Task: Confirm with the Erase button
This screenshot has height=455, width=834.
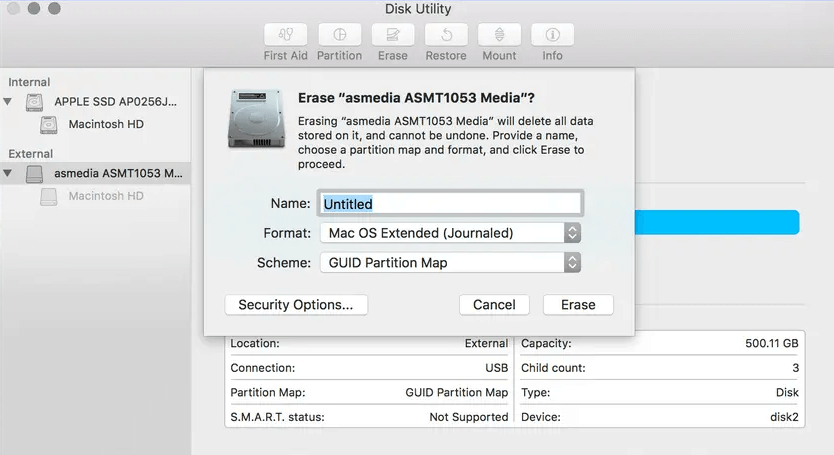Action: click(x=578, y=305)
